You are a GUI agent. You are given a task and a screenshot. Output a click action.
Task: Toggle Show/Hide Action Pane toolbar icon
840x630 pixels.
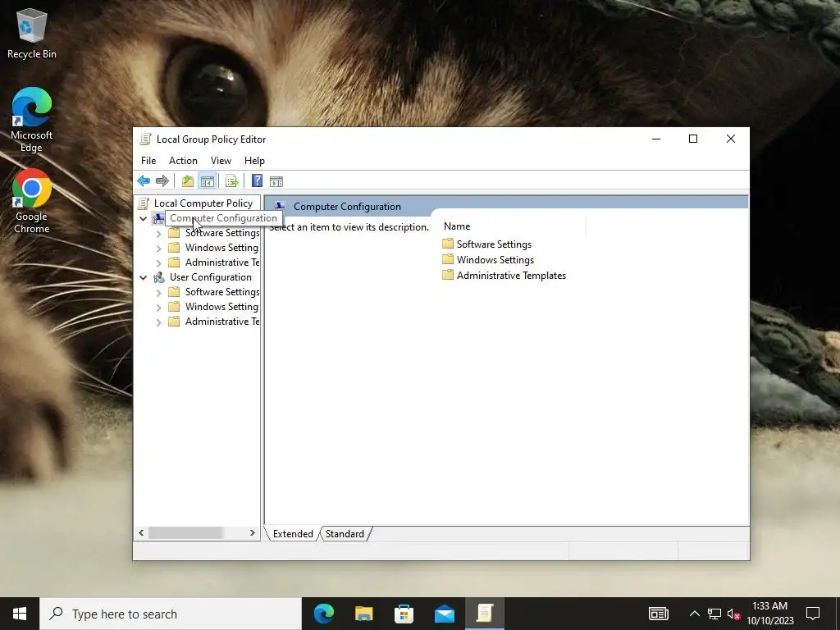click(276, 181)
